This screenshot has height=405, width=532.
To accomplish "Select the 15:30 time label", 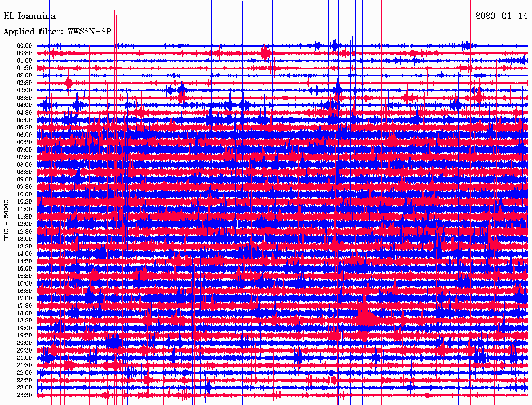I will [24, 276].
